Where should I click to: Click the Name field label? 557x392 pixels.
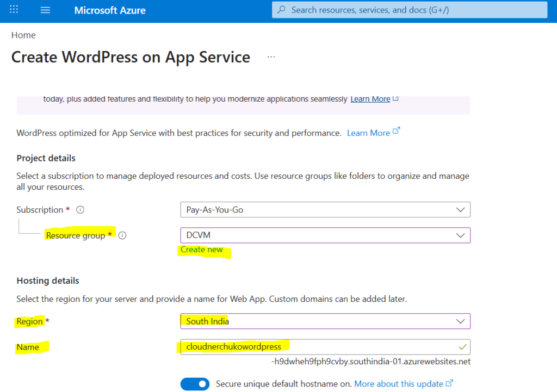[28, 347]
